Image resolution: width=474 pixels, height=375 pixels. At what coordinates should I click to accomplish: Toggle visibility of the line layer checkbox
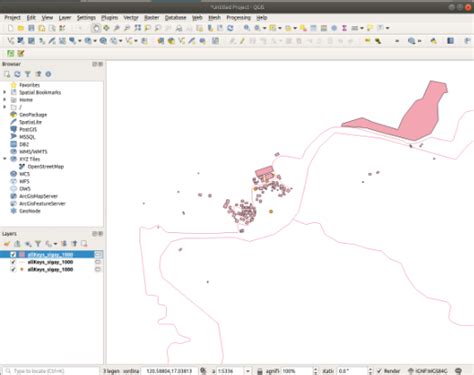[13, 262]
